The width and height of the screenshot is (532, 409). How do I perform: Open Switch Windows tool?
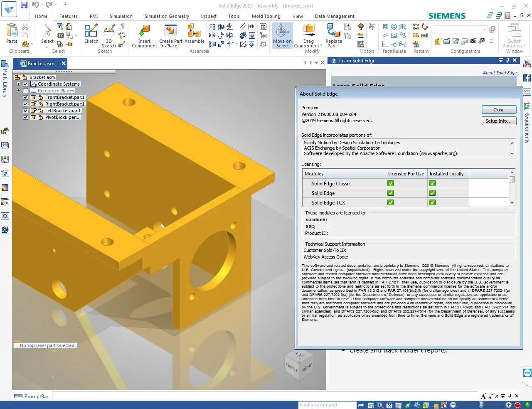(514, 36)
